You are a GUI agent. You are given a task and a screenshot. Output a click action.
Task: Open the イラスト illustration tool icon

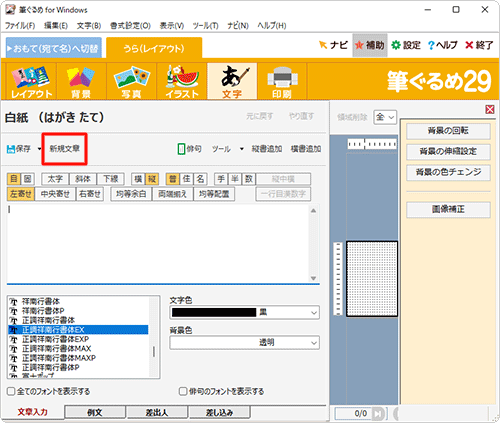pos(182,81)
